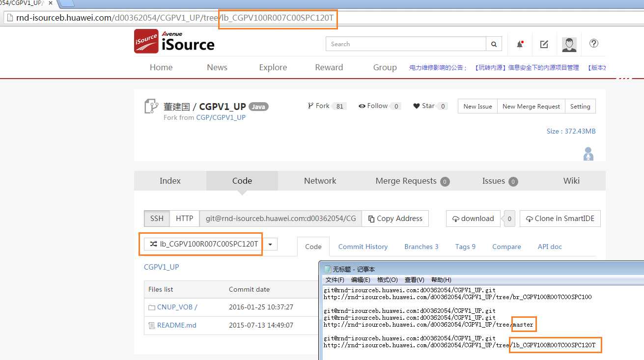Image resolution: width=644 pixels, height=360 pixels.
Task: Click the git clone address field
Action: pos(280,219)
